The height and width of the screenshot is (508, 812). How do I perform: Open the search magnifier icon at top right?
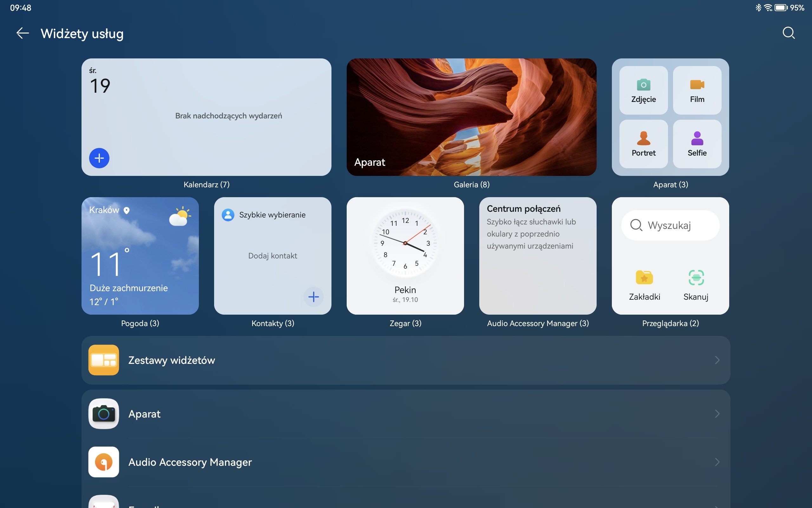point(789,33)
